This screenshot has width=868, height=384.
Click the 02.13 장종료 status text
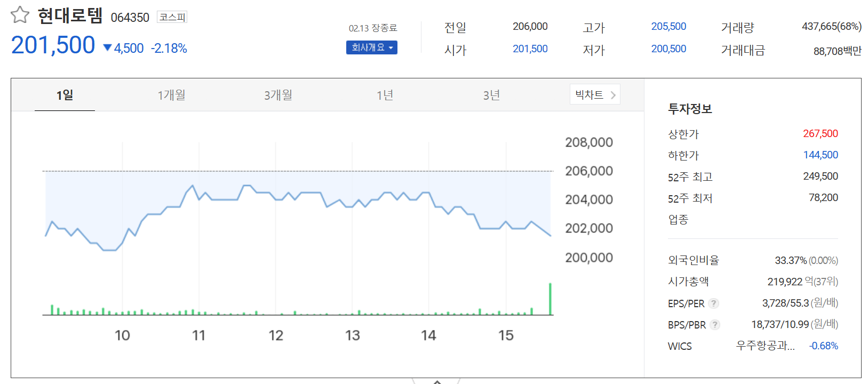point(373,28)
